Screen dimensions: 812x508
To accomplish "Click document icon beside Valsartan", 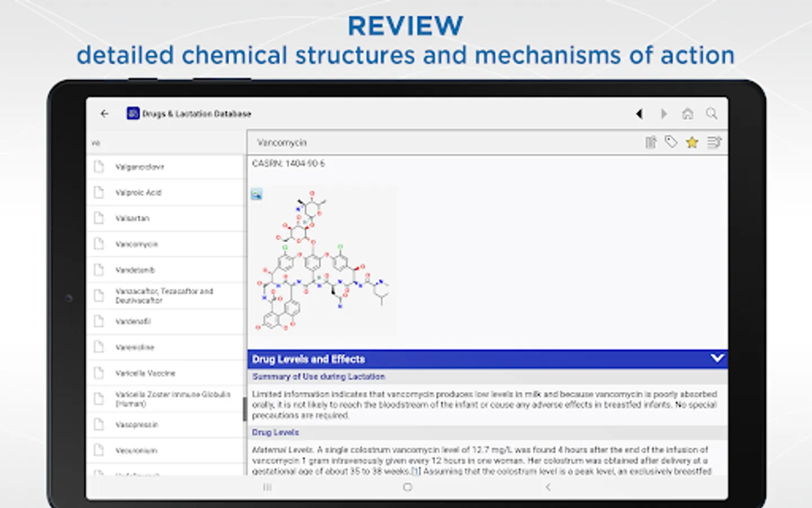I will click(99, 218).
